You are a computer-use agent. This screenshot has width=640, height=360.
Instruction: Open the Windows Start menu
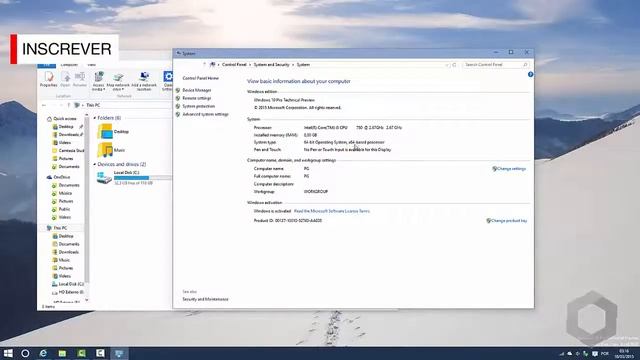pyautogui.click(x=8, y=353)
